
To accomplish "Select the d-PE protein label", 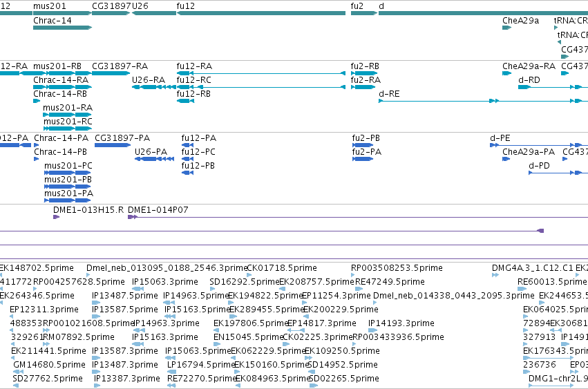I will (500, 138).
